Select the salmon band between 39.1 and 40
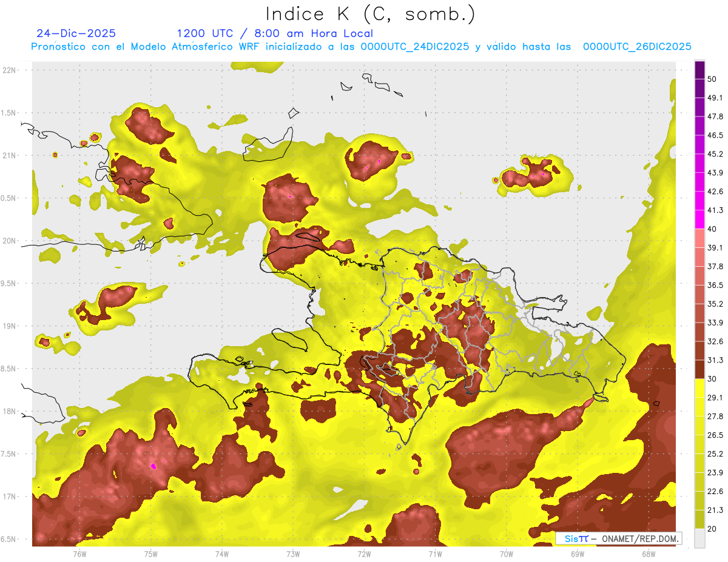728x562 pixels. pos(699,238)
